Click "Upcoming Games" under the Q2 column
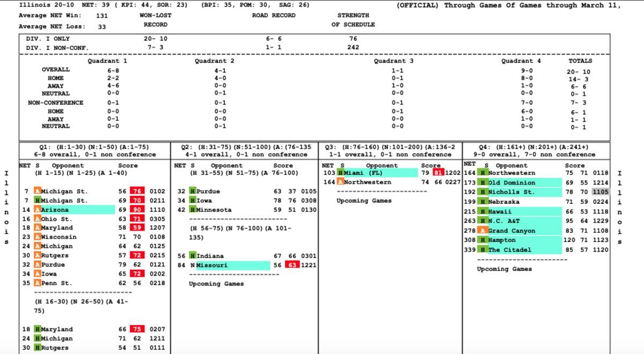The height and width of the screenshot is (354, 644). tap(216, 284)
